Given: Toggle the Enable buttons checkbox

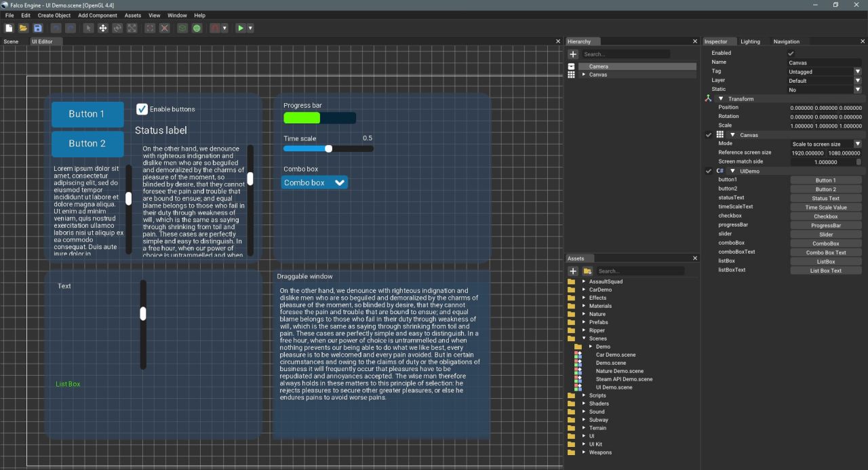Looking at the screenshot, I should coord(142,109).
